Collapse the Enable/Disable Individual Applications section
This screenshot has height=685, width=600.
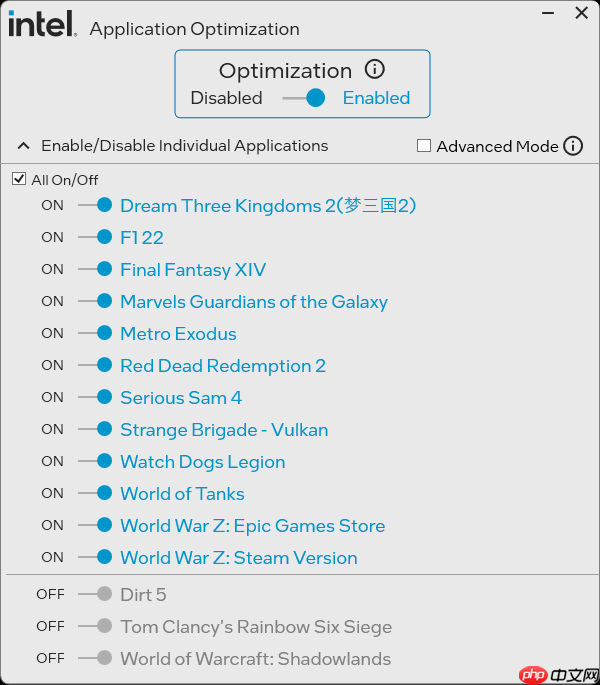pos(23,146)
